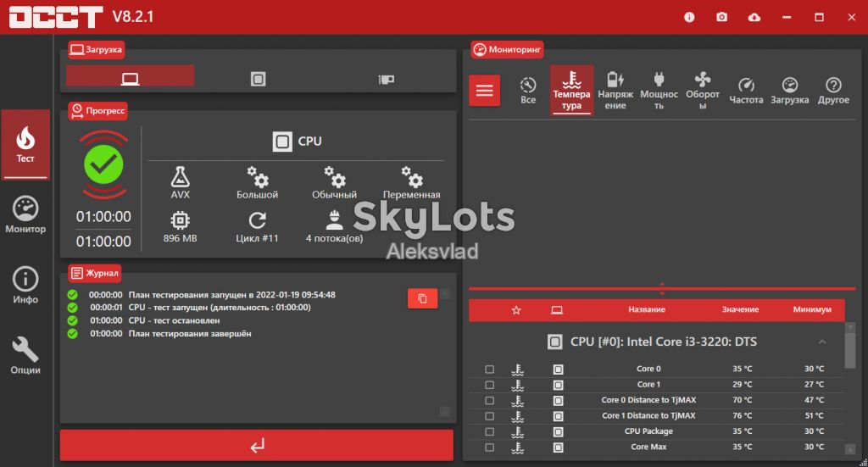The image size is (868, 467).
Task: Click the Обычный mode setting
Action: coord(334,182)
